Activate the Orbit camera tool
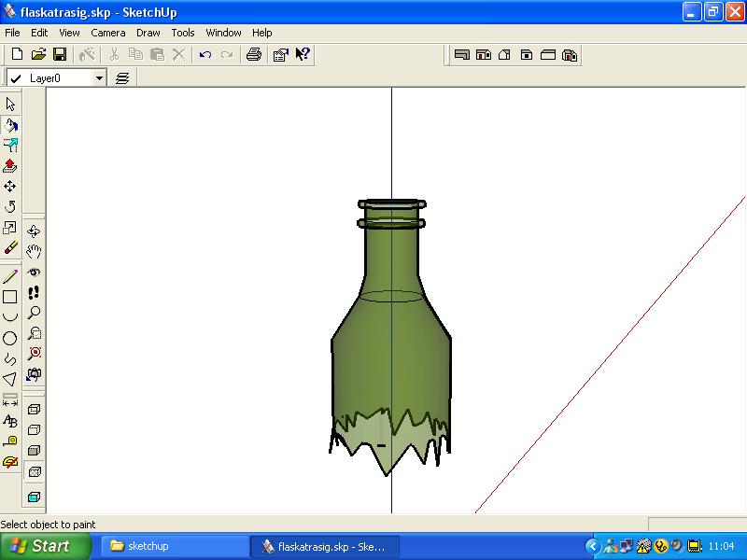Viewport: 747px width, 560px height. (x=34, y=231)
